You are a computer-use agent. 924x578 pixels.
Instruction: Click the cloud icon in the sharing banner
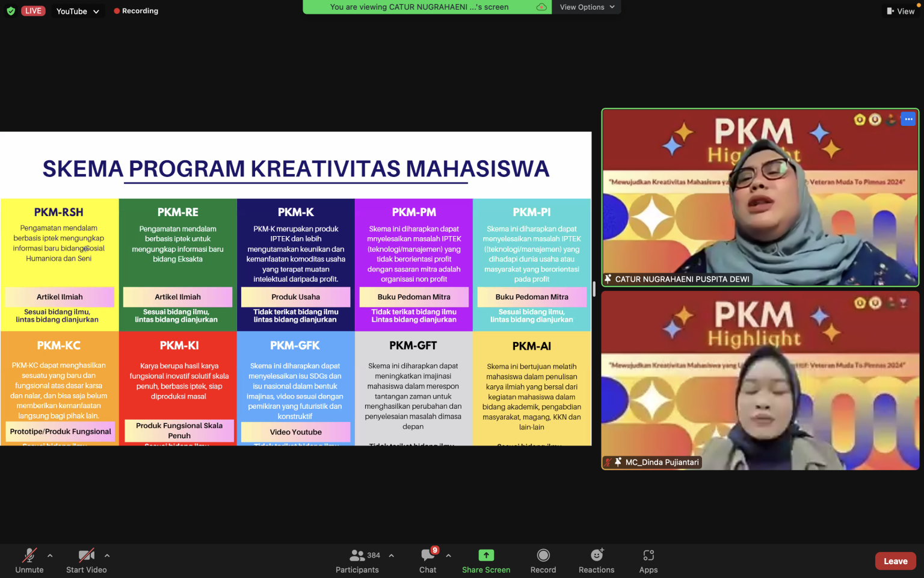pos(541,7)
